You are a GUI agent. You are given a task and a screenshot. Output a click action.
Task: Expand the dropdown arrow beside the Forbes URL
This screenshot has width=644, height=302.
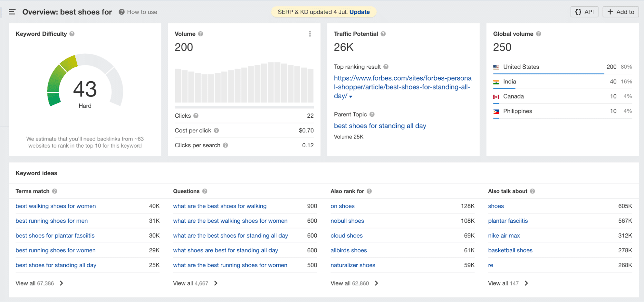click(351, 96)
